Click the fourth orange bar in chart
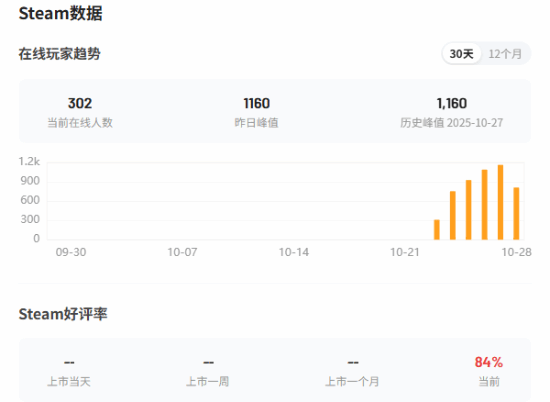550x402 pixels. (x=484, y=205)
